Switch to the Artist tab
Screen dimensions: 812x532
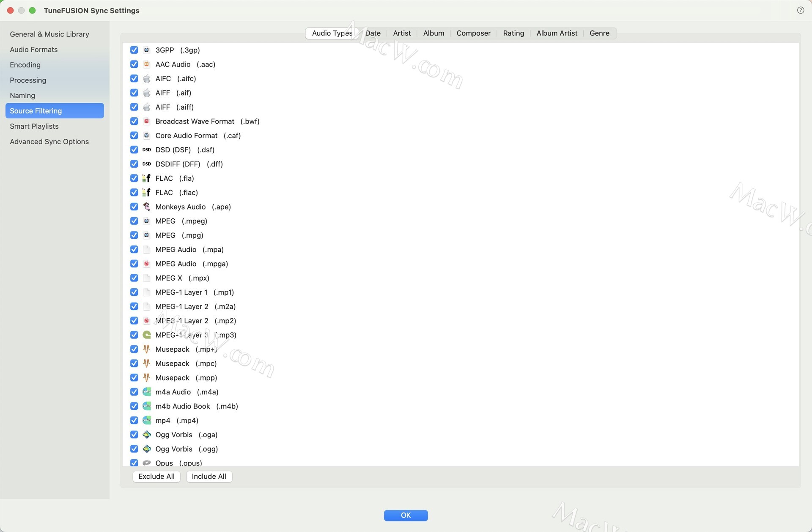point(402,33)
